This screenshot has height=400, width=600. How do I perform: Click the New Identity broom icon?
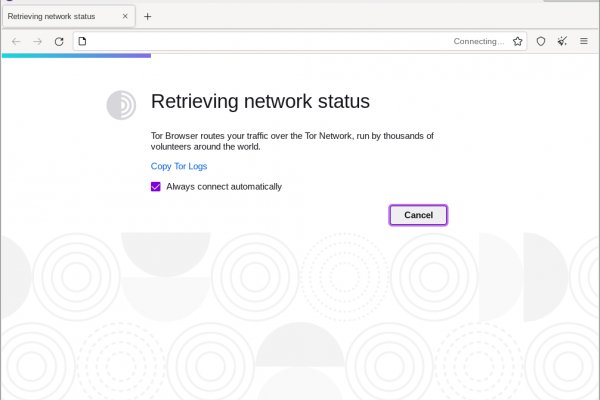pos(562,42)
